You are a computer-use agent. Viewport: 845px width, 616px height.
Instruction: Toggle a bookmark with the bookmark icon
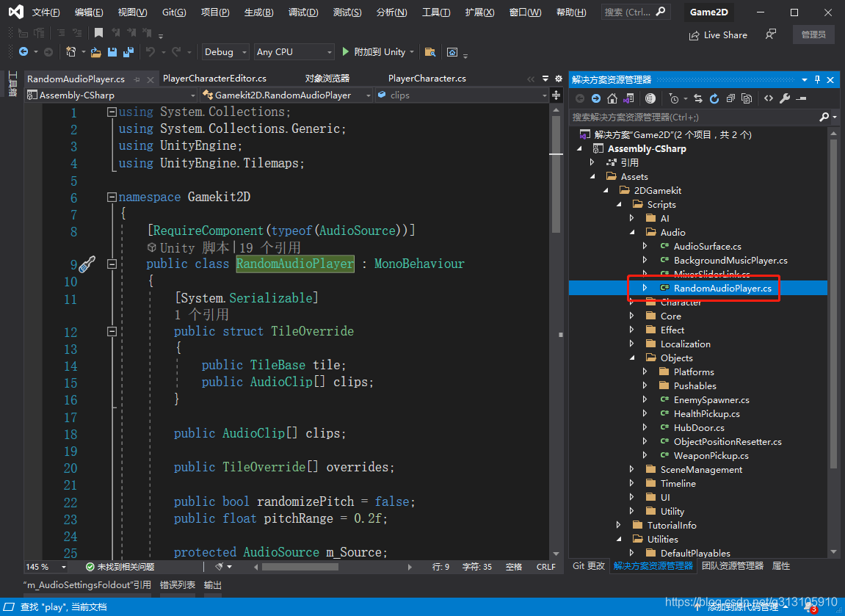point(98,34)
